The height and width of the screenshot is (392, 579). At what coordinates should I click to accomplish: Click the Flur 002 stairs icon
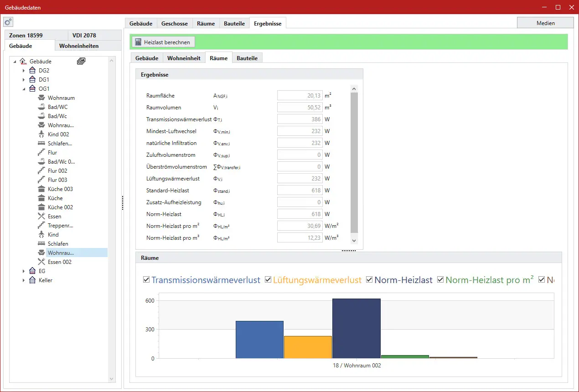coord(41,171)
